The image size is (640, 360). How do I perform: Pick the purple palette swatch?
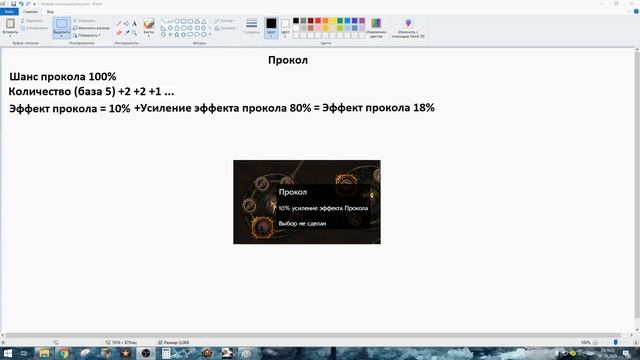point(362,20)
